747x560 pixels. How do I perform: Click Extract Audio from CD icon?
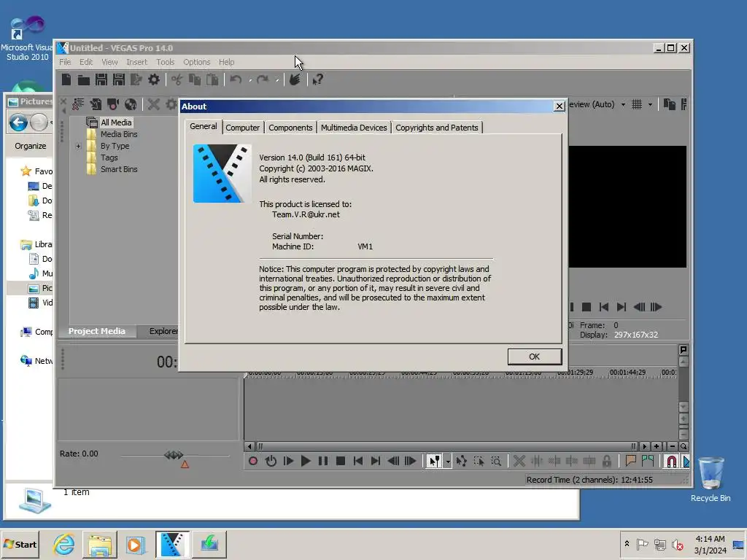pos(130,104)
